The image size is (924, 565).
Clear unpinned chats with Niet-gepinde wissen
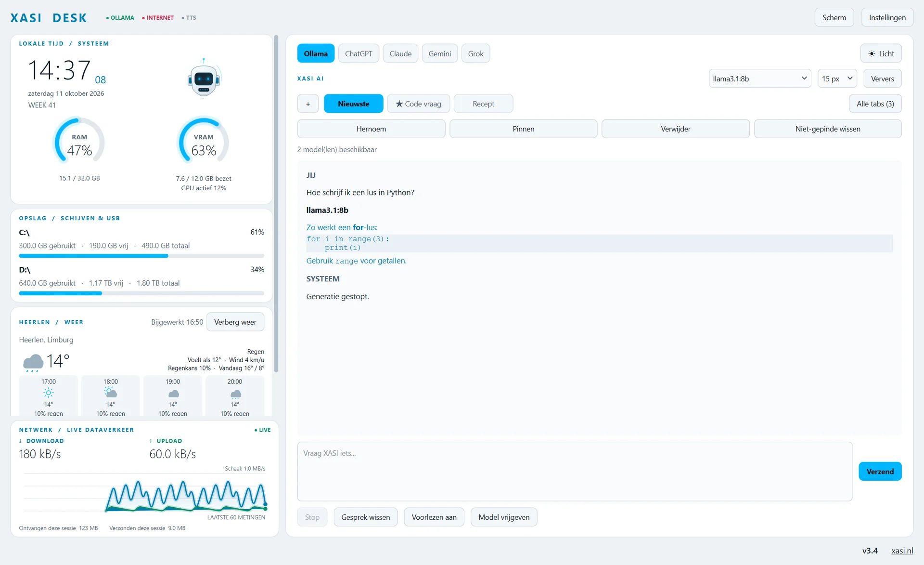click(x=828, y=129)
